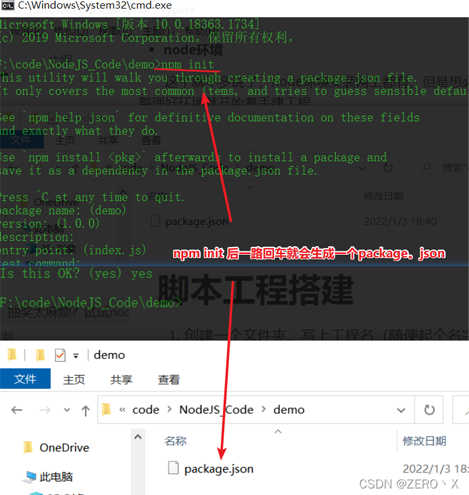469x495 pixels.
Task: Expand the address bar history dropdown
Action: tap(401, 410)
